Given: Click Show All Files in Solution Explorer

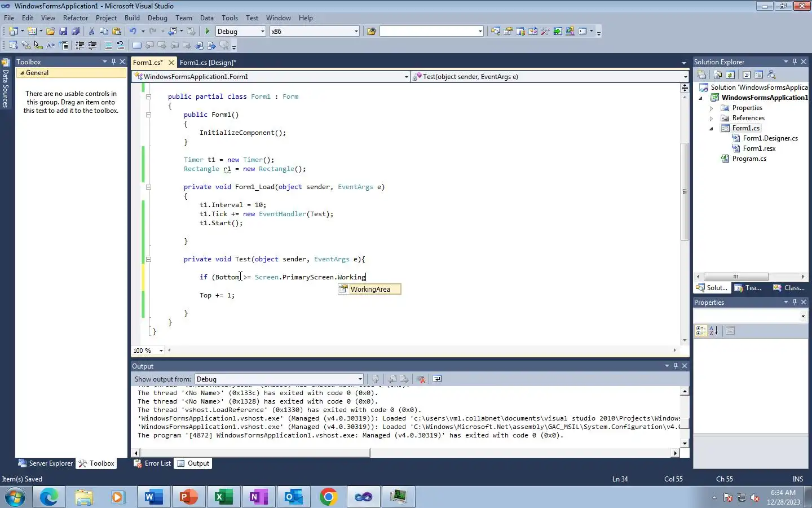Looking at the screenshot, I should pyautogui.click(x=717, y=75).
